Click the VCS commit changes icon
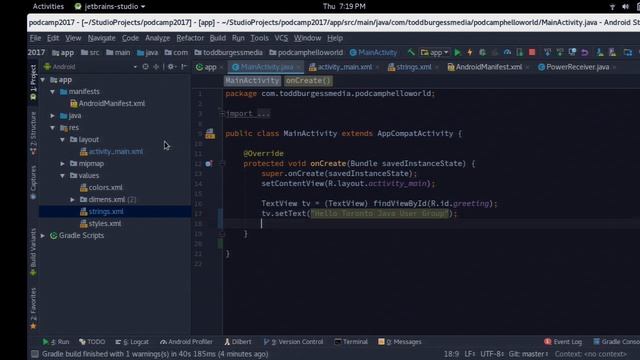This screenshot has width=640, height=360. (560, 52)
